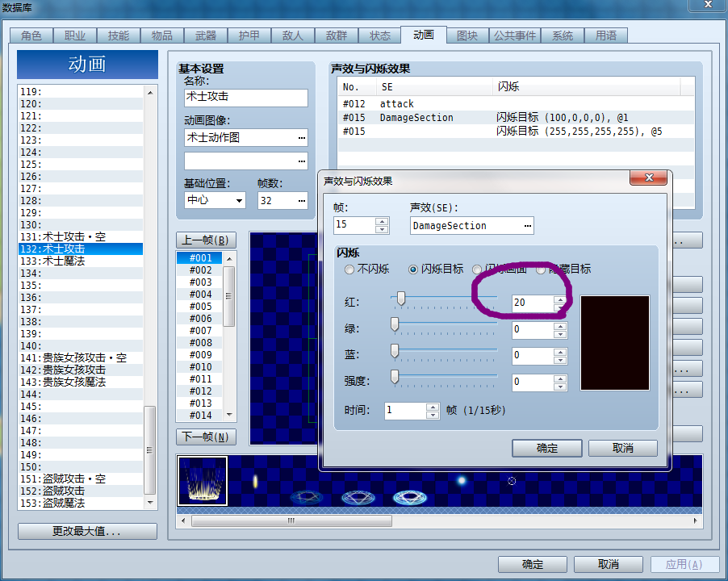Switch to the 角色 tab
This screenshot has width=728, height=581.
(31, 36)
